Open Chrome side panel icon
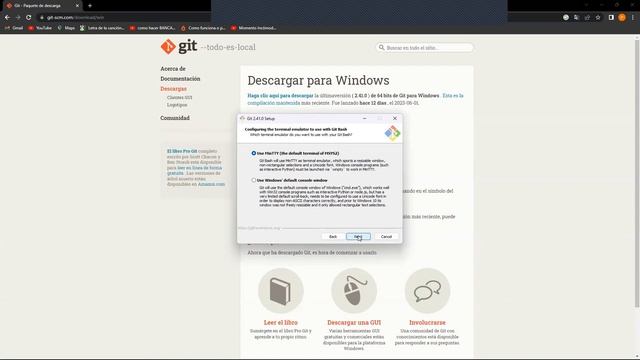640x360 pixels. [611, 18]
